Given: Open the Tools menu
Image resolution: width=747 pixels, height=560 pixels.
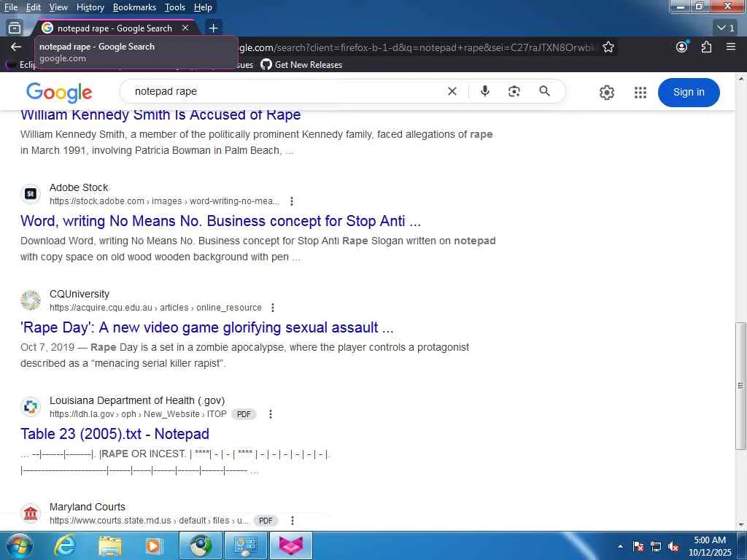Looking at the screenshot, I should tap(175, 7).
